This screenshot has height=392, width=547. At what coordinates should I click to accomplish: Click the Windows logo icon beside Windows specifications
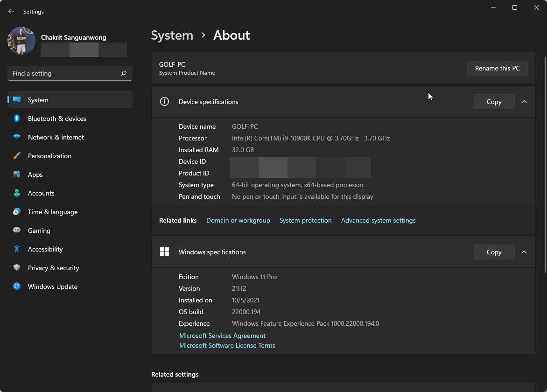pos(164,252)
